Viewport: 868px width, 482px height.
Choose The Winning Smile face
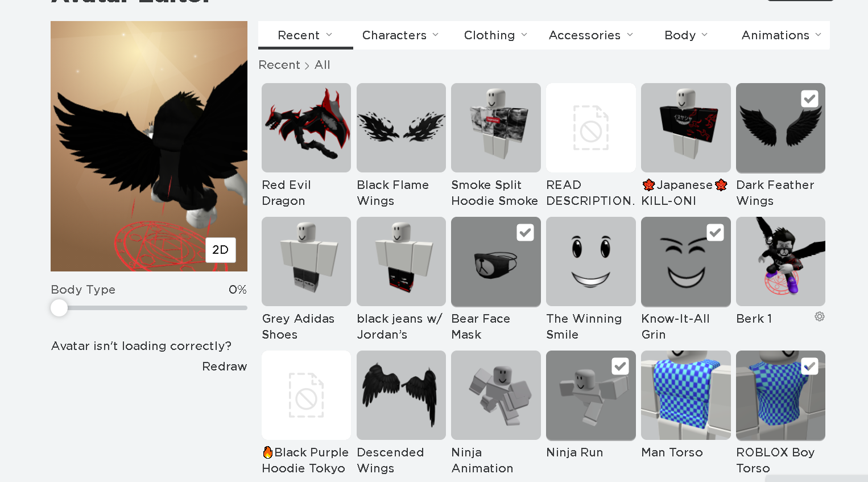click(x=590, y=262)
